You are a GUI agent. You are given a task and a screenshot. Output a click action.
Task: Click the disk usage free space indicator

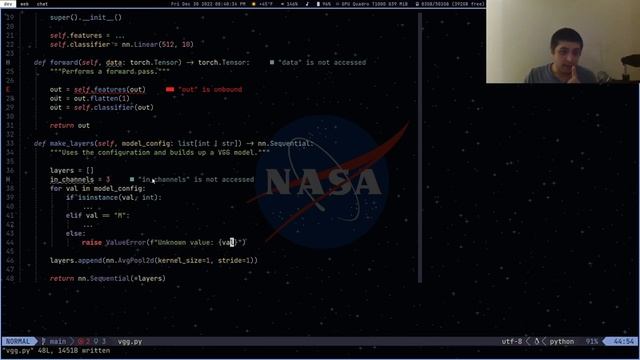[x=449, y=4]
